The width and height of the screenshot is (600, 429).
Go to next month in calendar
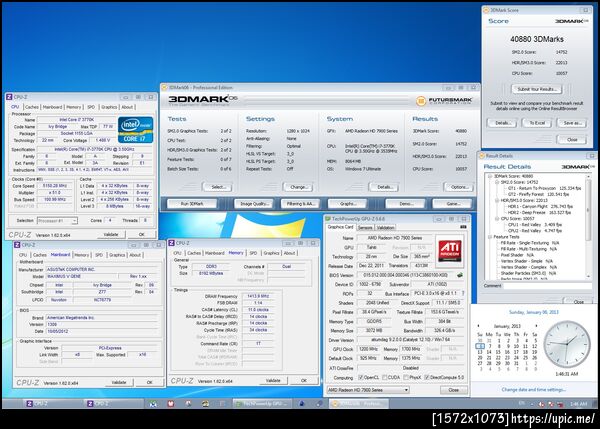coord(536,326)
